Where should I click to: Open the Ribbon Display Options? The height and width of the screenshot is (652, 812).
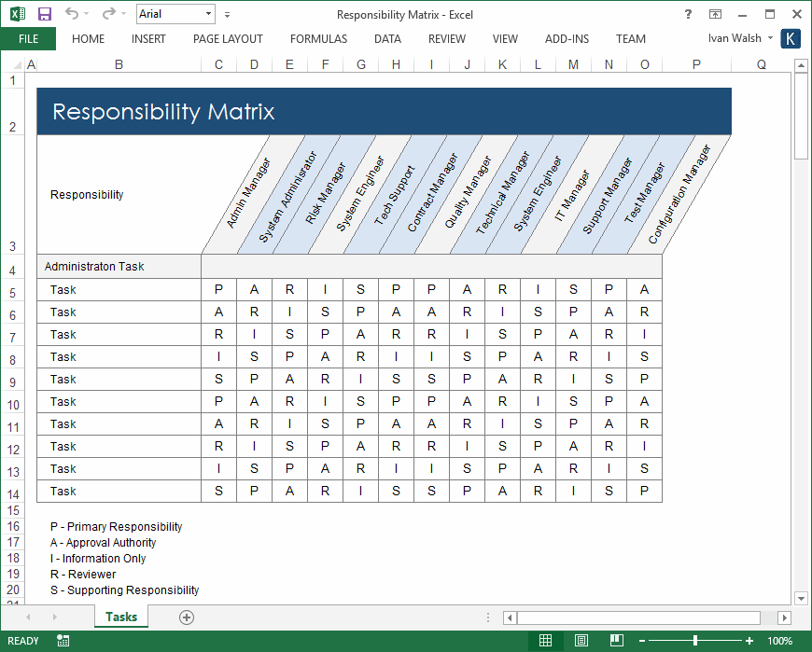(715, 15)
